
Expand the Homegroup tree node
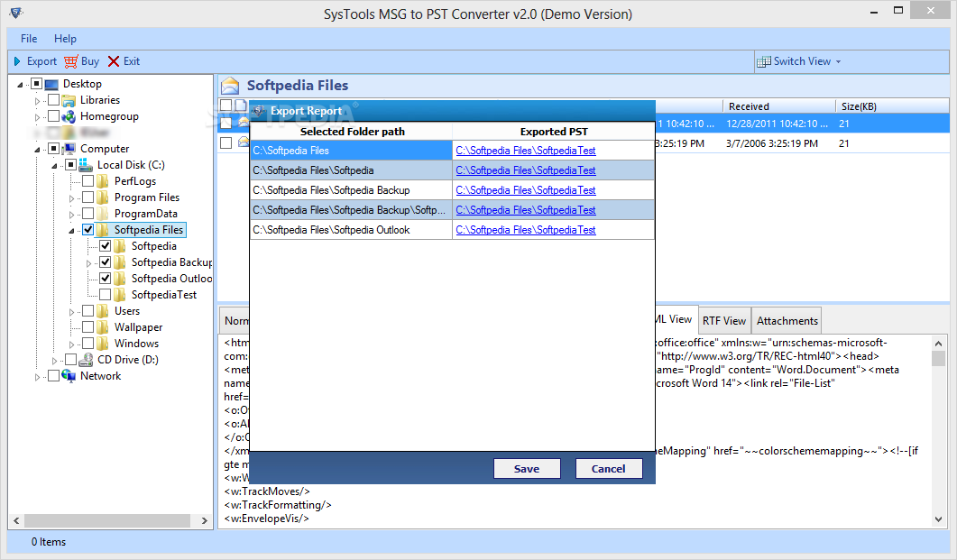tap(37, 117)
